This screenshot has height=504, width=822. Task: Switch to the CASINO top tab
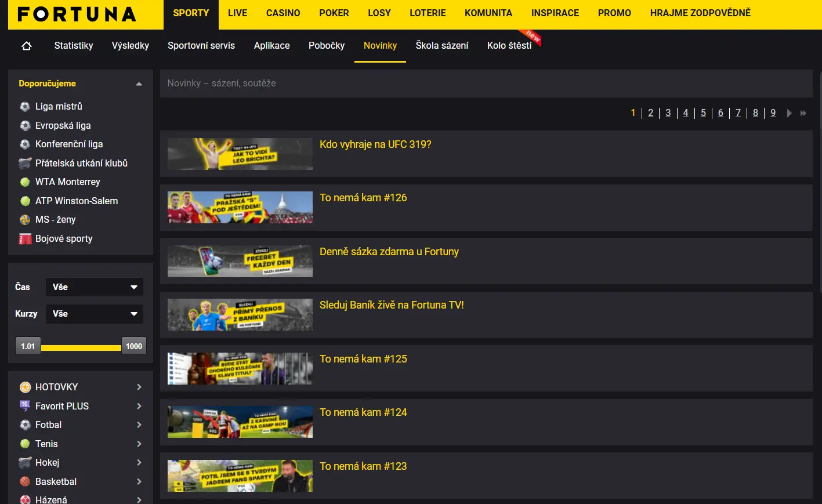point(283,13)
